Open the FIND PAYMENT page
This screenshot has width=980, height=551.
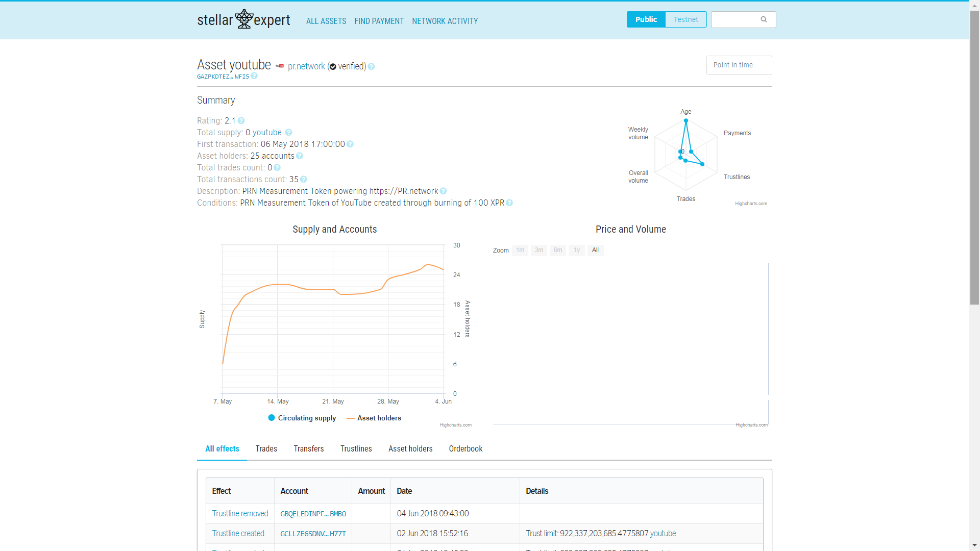(x=379, y=21)
